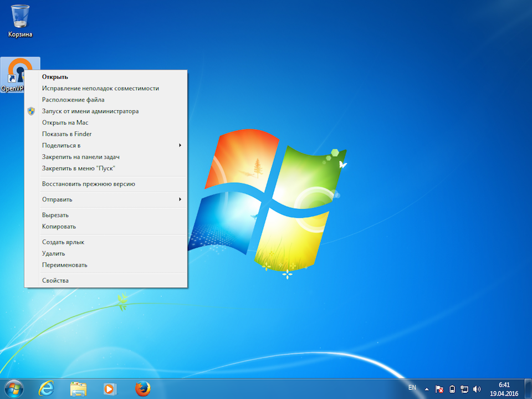Click the date 19.04.2016 in the tray
The width and height of the screenshot is (532, 399).
click(x=504, y=394)
